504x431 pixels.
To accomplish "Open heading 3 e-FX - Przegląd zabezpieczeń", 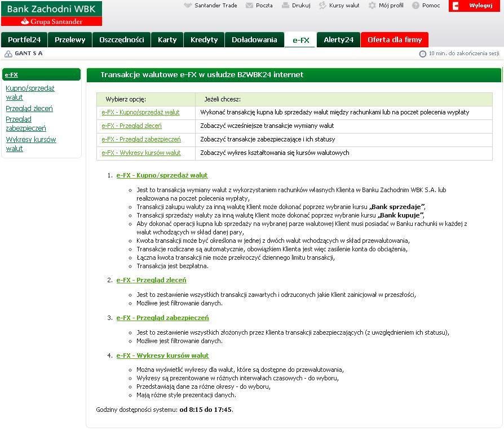I will (x=162, y=318).
